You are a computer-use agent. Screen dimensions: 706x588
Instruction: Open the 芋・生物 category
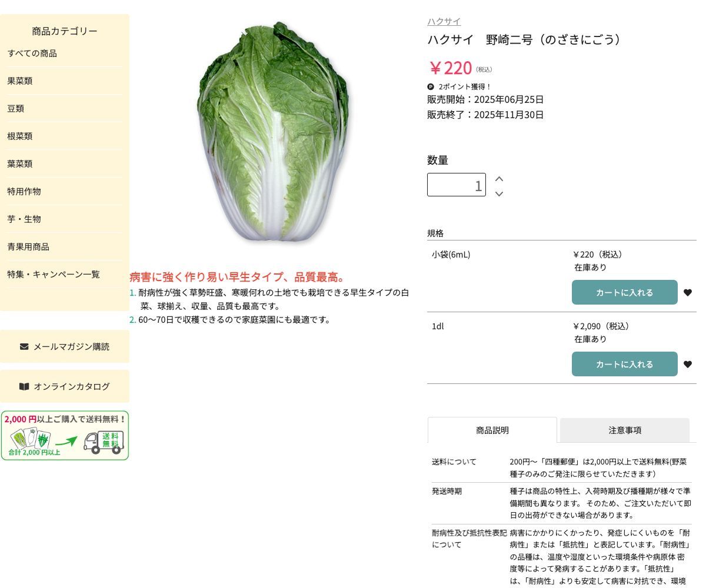(24, 219)
